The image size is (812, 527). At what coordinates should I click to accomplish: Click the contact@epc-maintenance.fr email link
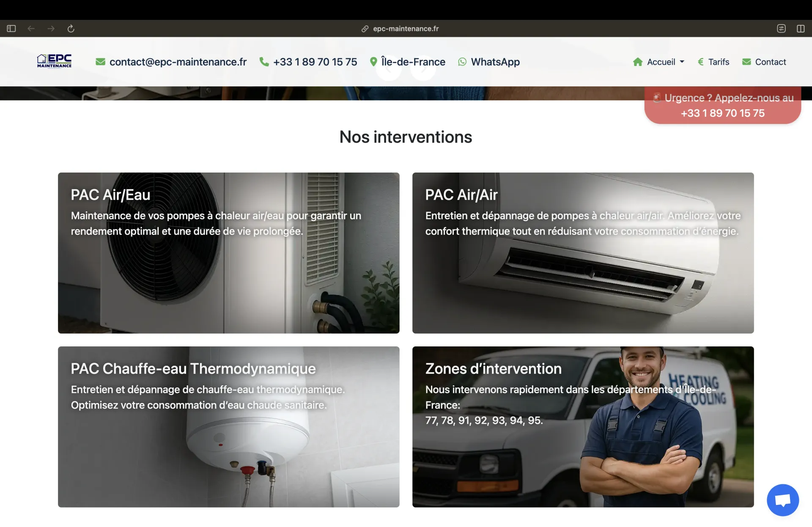point(178,62)
